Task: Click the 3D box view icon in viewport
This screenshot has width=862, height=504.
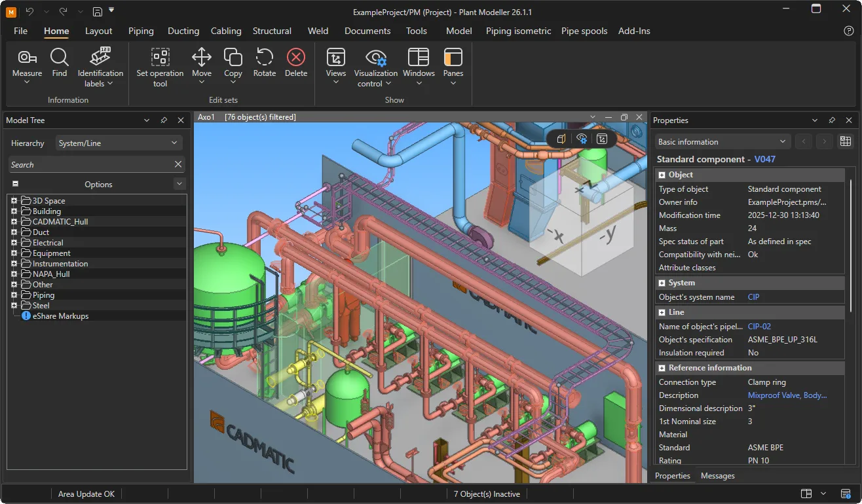Action: [561, 139]
